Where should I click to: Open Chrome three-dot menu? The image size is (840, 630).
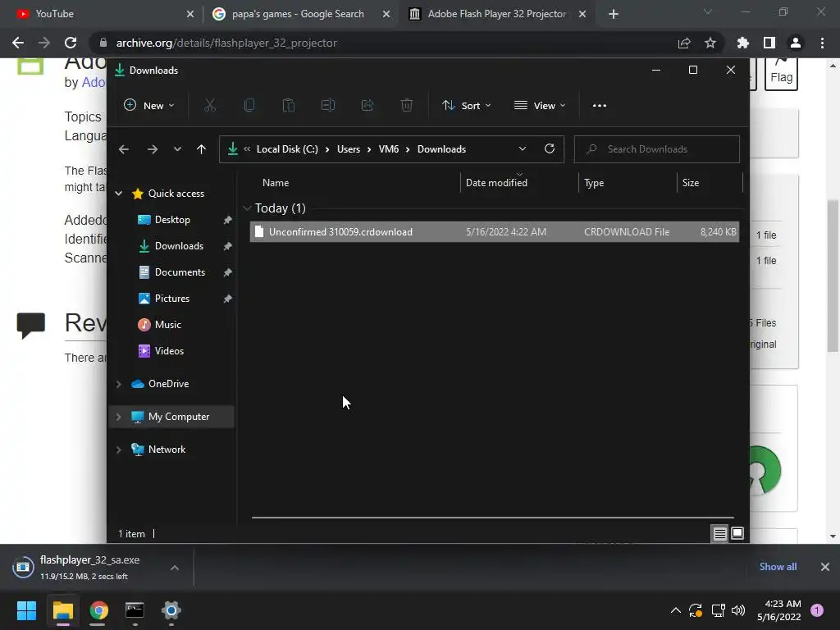(x=822, y=43)
